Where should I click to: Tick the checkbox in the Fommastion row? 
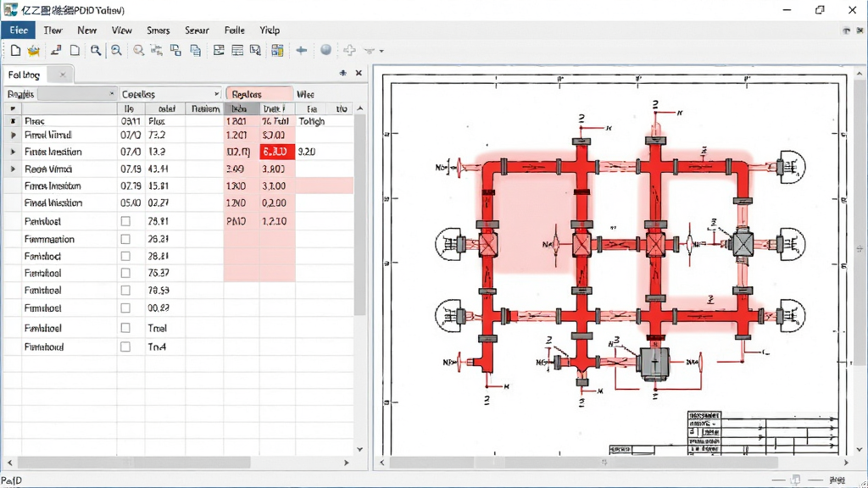coord(125,239)
